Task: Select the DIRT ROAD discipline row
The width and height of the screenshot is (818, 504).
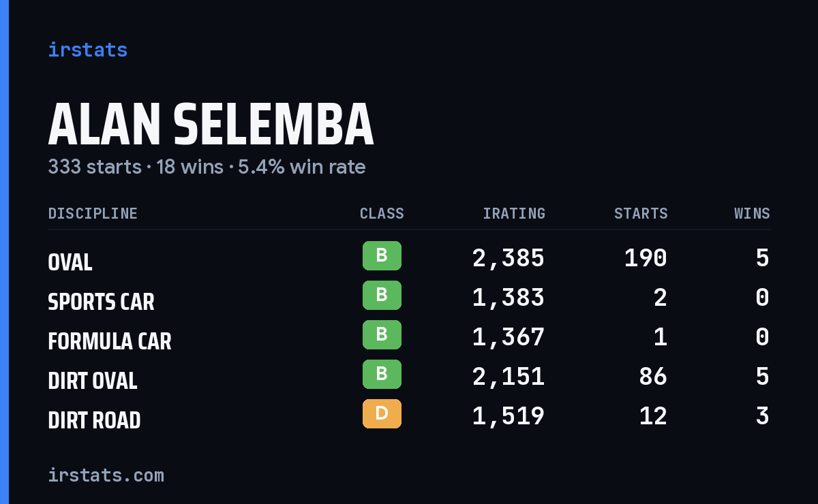Action: (x=409, y=416)
